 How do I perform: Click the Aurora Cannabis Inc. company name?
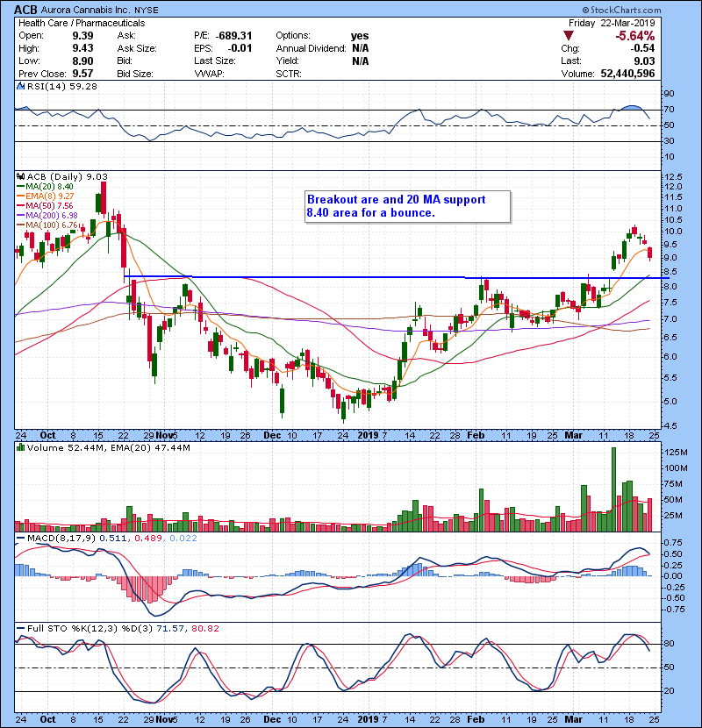(x=86, y=10)
